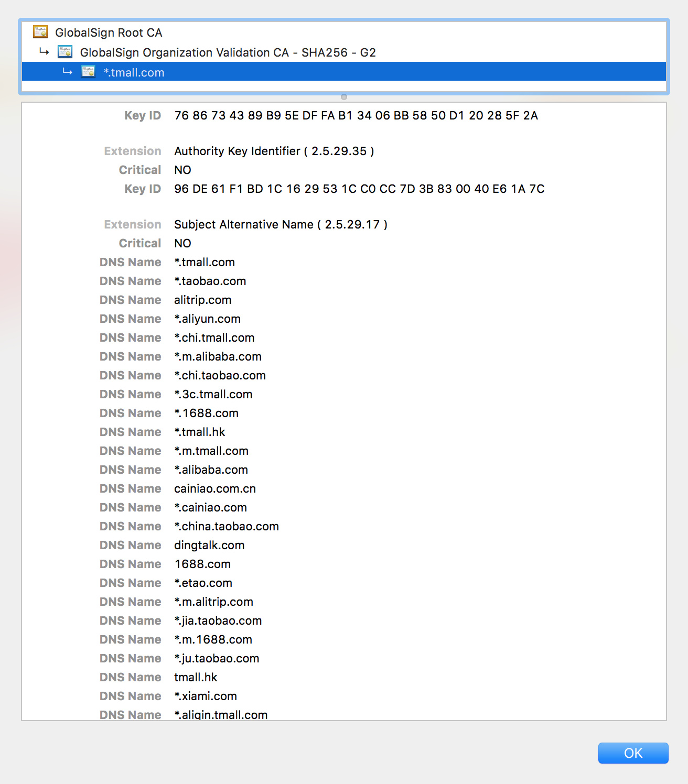Select the *.xiami.com DNS name
This screenshot has height=784, width=688.
[206, 696]
